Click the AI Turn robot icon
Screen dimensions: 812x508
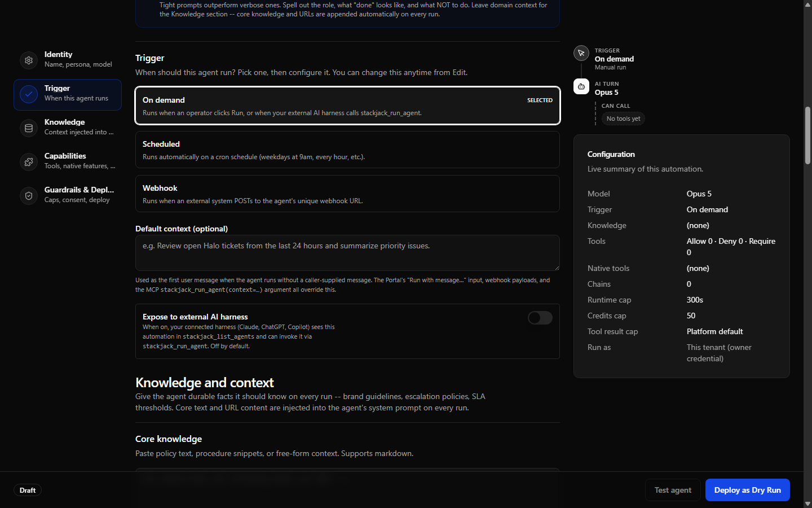[x=581, y=86]
